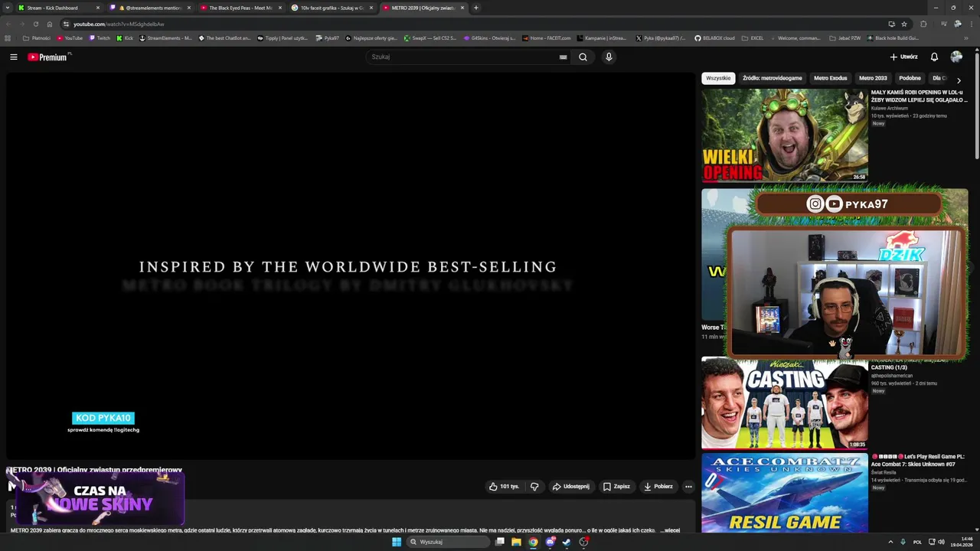
Task: Like the video with 101 tys. likes
Action: click(504, 486)
